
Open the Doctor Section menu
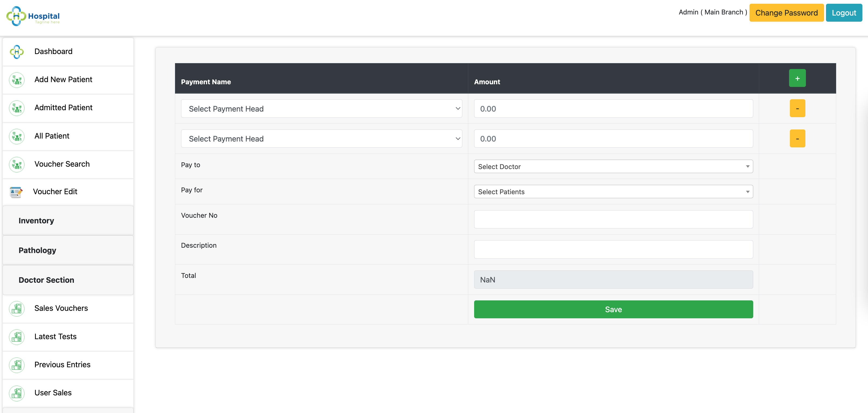pos(68,280)
